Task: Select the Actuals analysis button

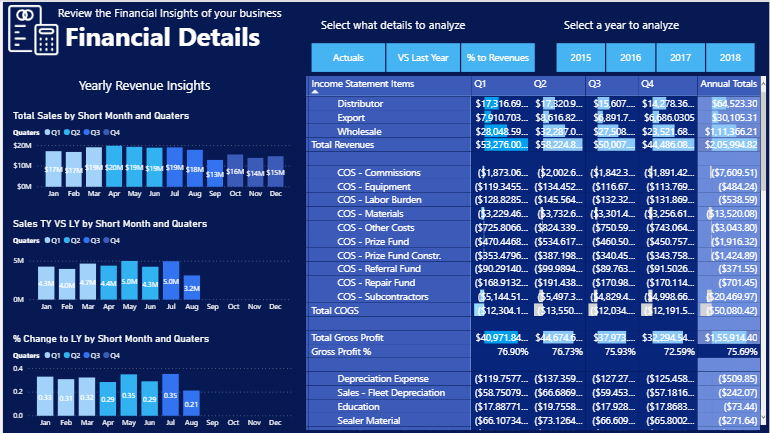Action: click(348, 58)
